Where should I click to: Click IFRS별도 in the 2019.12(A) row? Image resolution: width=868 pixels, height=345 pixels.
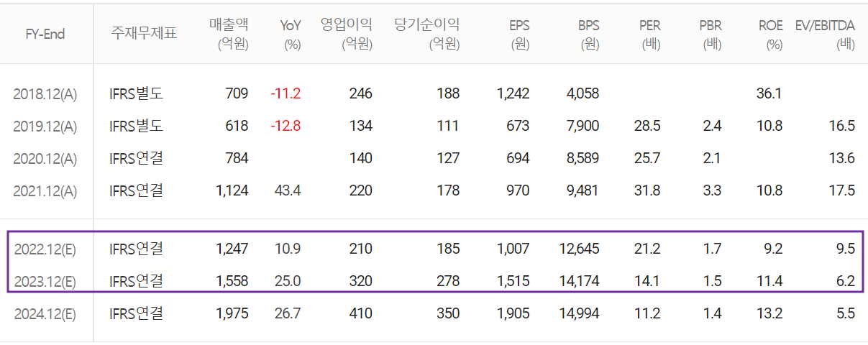point(136,126)
